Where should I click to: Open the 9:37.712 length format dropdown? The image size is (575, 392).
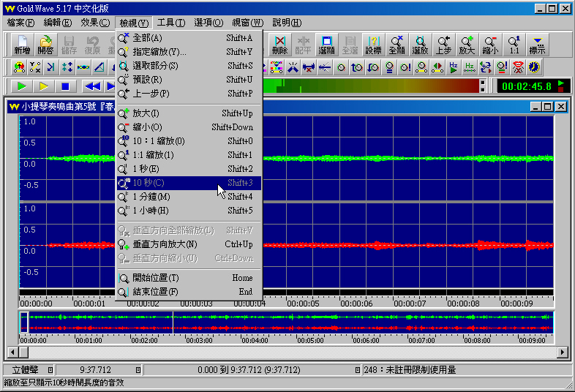[138, 370]
